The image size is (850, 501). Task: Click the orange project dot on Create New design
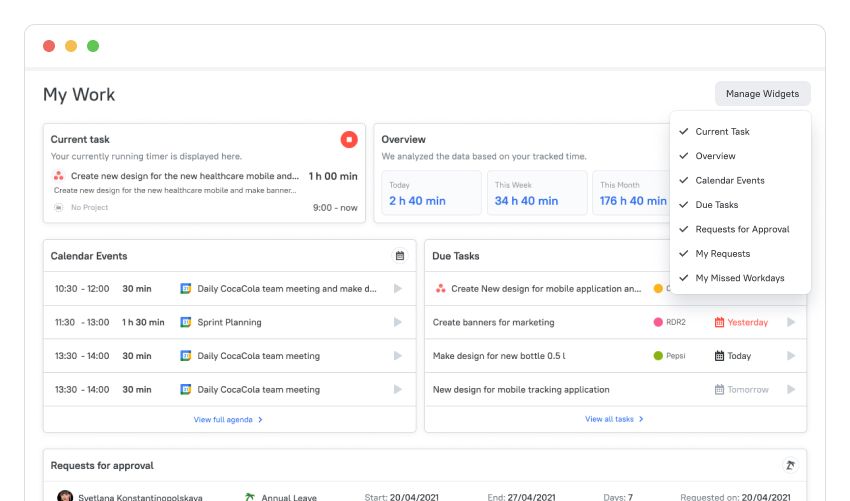coord(658,288)
